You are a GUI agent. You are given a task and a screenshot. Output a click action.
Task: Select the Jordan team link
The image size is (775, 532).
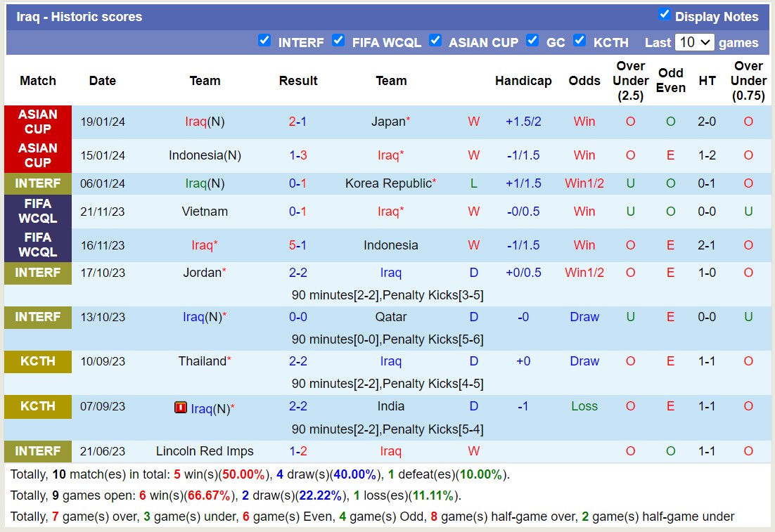coord(202,273)
